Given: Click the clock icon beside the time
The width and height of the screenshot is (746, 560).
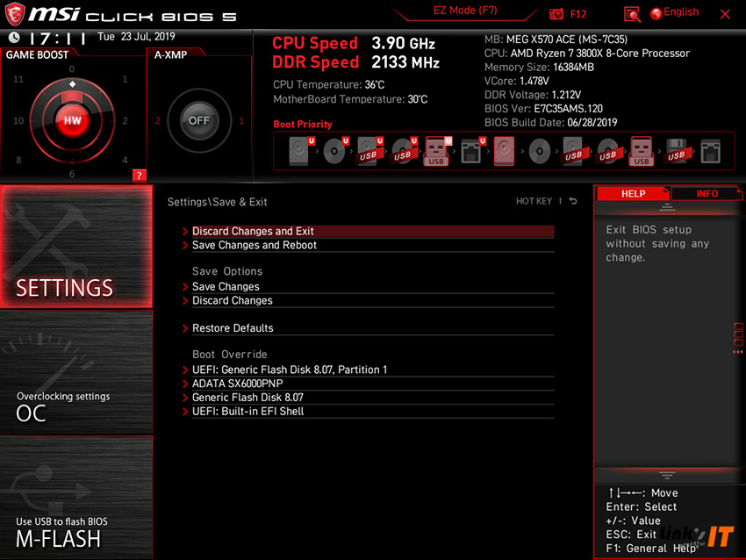Looking at the screenshot, I should 14,37.
